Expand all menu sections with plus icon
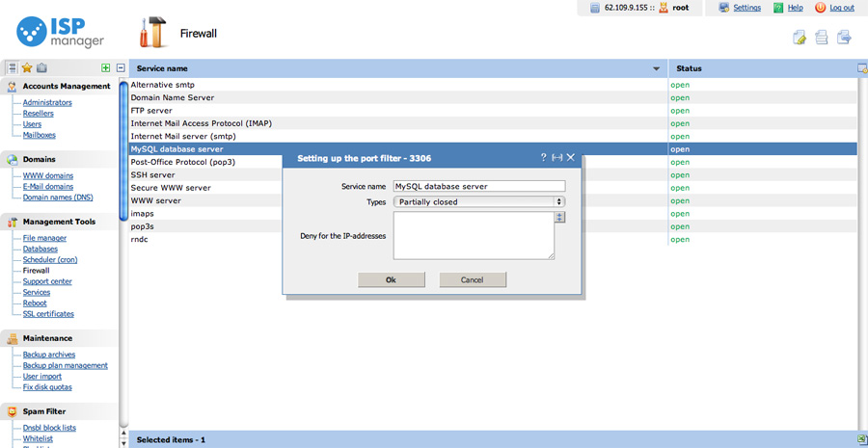Viewport: 868px width, 448px height. point(106,68)
